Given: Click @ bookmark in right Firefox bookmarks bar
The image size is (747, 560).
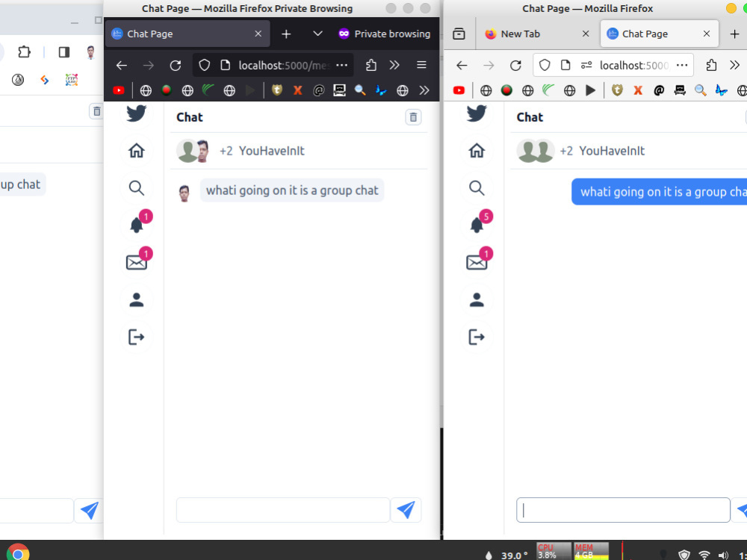Looking at the screenshot, I should [659, 90].
